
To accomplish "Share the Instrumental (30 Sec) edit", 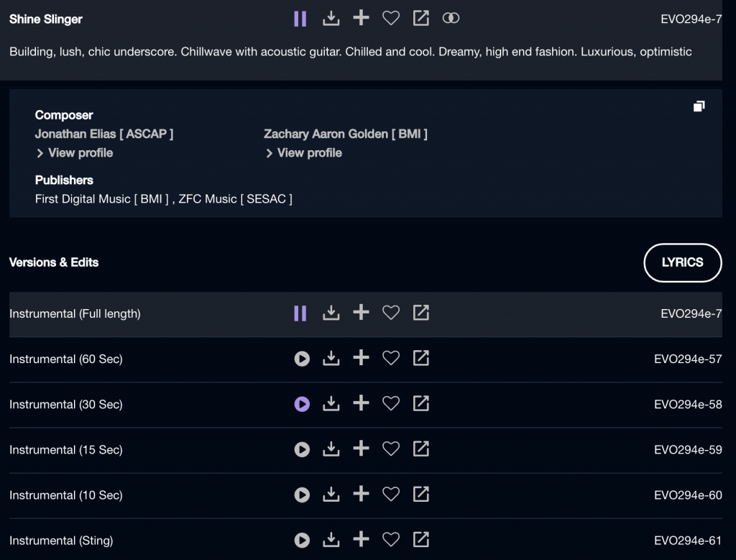I will 421,404.
